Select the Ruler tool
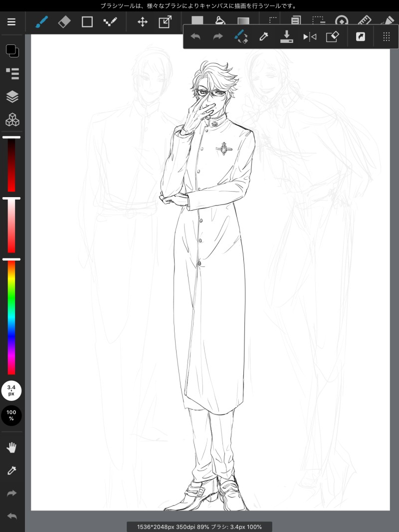This screenshot has width=399, height=532. click(365, 20)
